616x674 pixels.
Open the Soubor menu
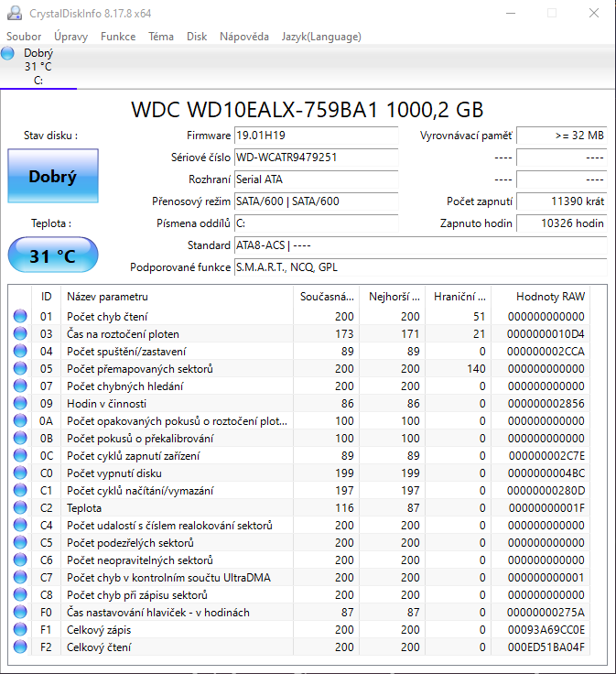24,37
